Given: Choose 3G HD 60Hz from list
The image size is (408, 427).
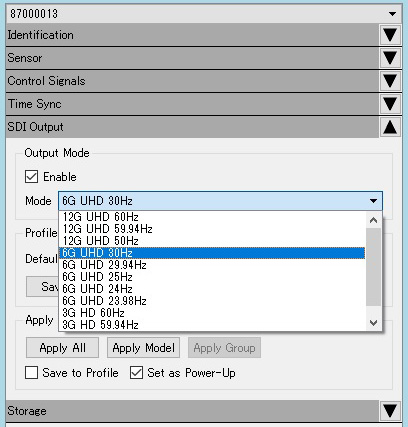Looking at the screenshot, I should pyautogui.click(x=212, y=313).
